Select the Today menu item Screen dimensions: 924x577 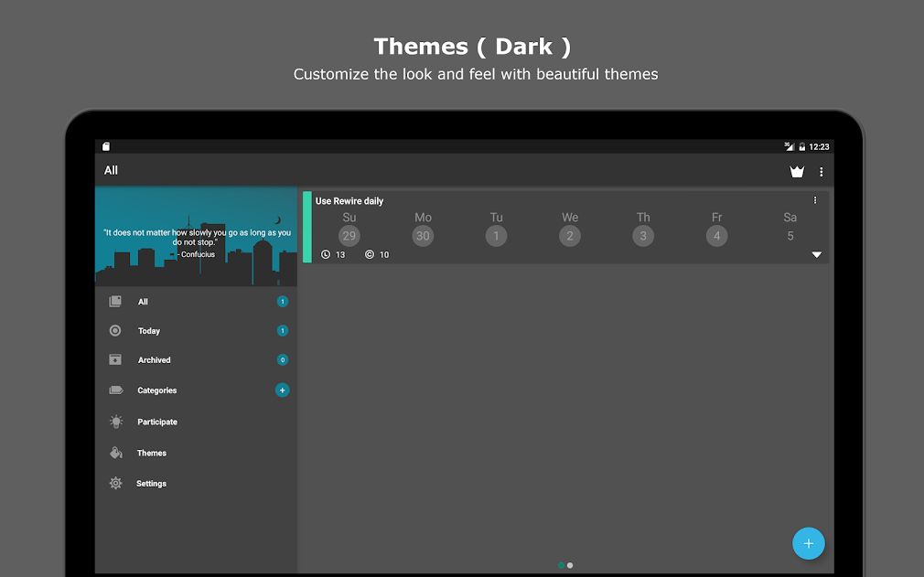pyautogui.click(x=196, y=330)
